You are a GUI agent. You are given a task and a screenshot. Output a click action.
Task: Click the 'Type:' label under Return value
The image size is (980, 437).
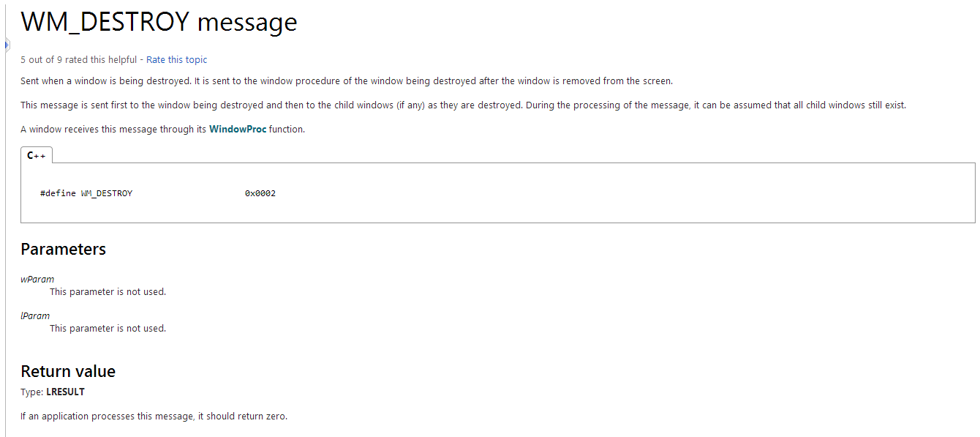coord(31,392)
